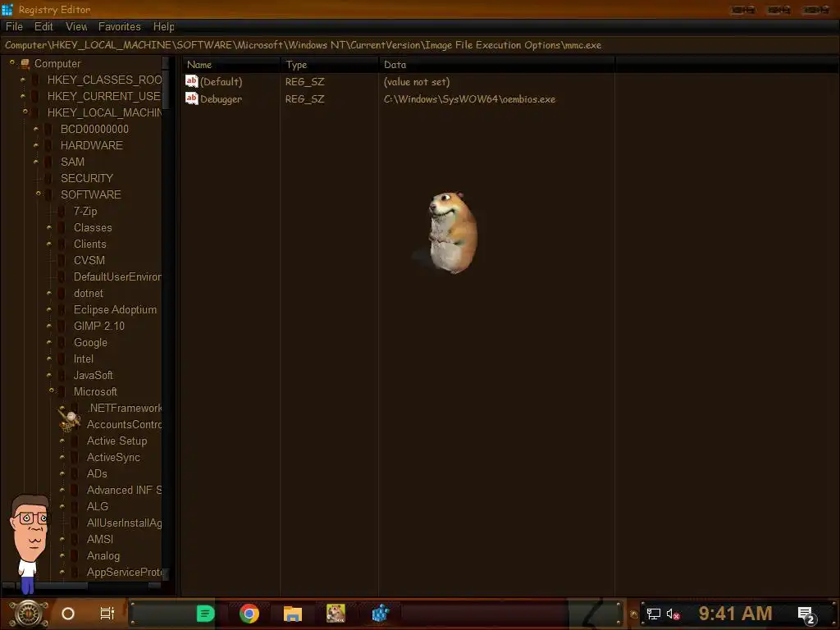840x630 pixels.
Task: Open the View menu
Action: [x=76, y=26]
